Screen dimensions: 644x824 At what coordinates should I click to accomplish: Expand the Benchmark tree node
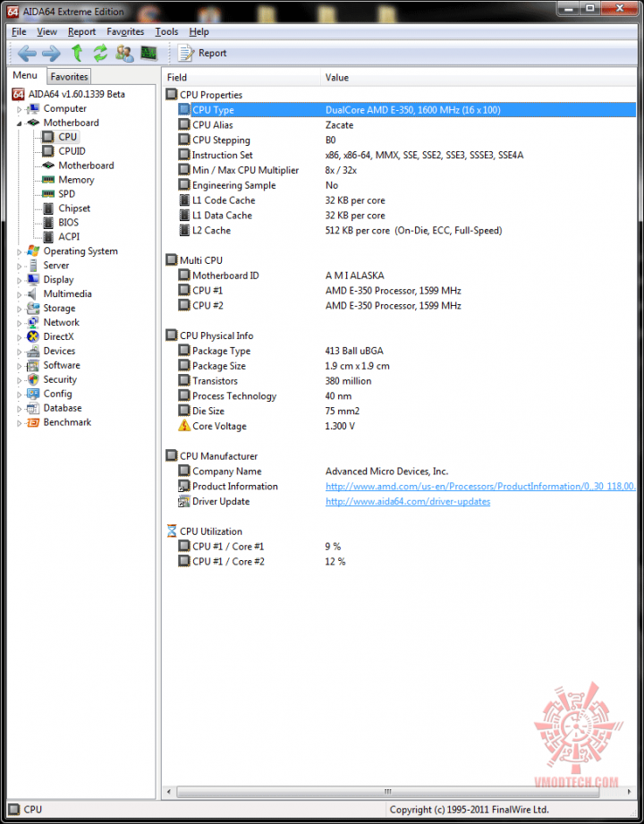20,423
